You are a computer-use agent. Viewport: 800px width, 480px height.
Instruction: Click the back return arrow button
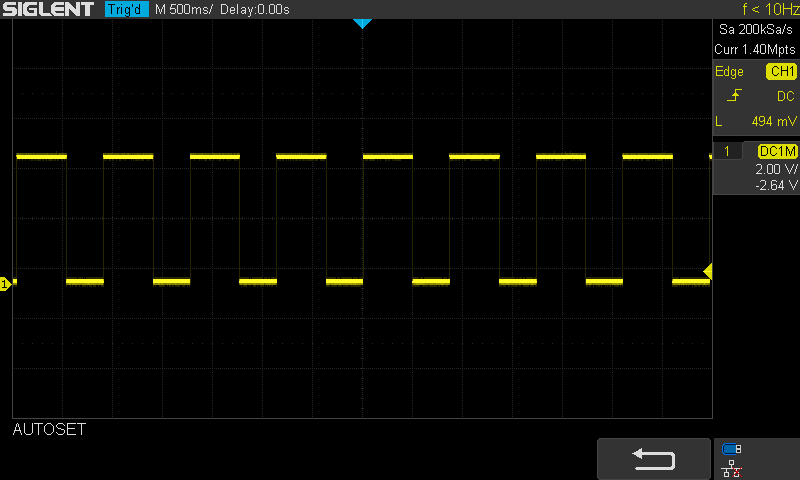coord(654,459)
